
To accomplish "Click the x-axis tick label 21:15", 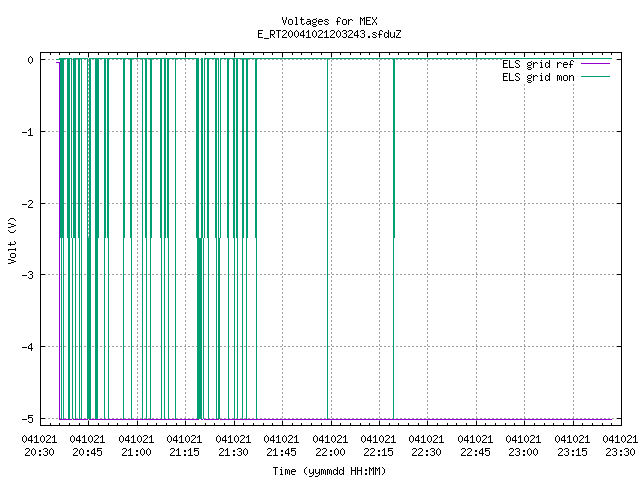I will tap(184, 452).
